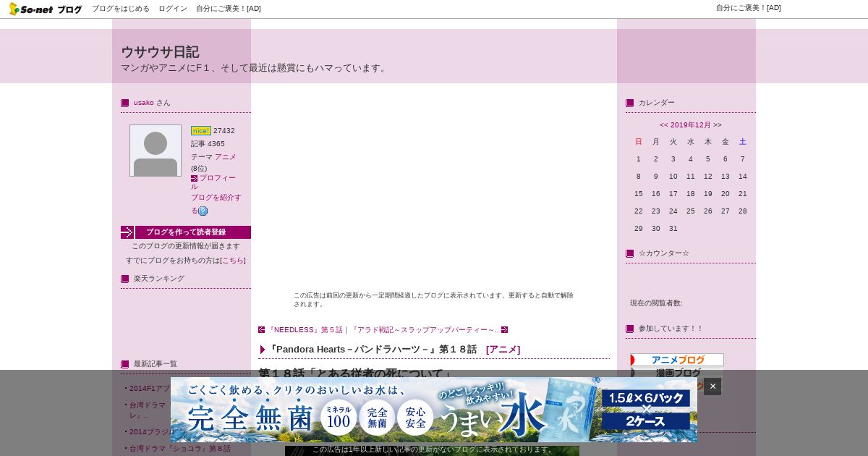Click the 漫画ブログ ranking banner
Viewport: 868px width, 456px height.
[x=677, y=373]
